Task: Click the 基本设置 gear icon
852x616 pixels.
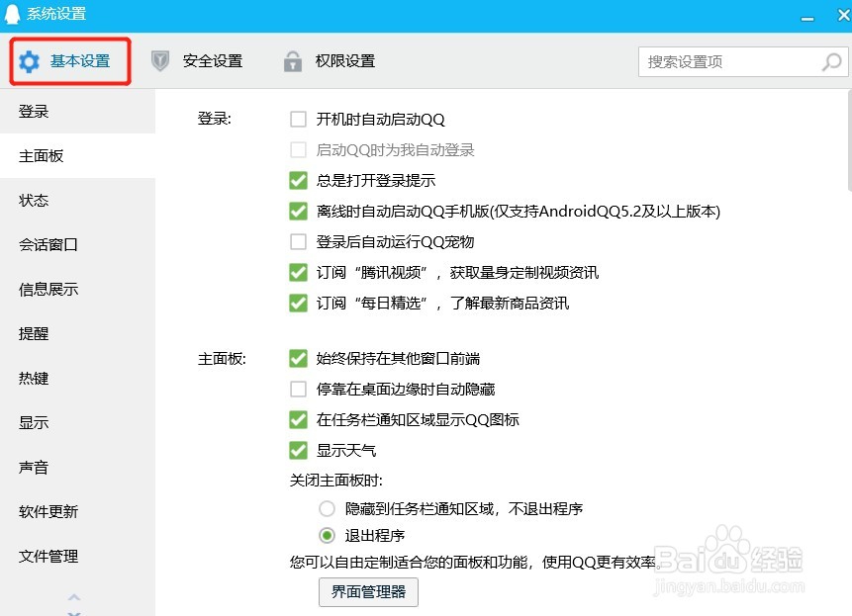Action: click(x=30, y=60)
